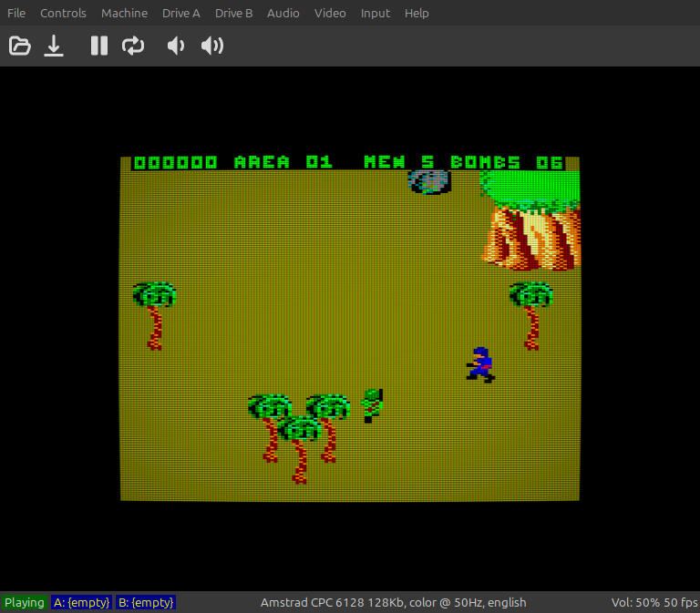Open the Audio menu
The width and height of the screenshot is (700, 613).
(x=283, y=13)
